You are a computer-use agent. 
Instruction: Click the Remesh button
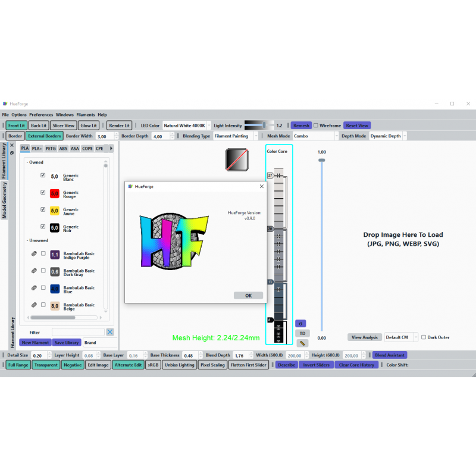point(301,126)
